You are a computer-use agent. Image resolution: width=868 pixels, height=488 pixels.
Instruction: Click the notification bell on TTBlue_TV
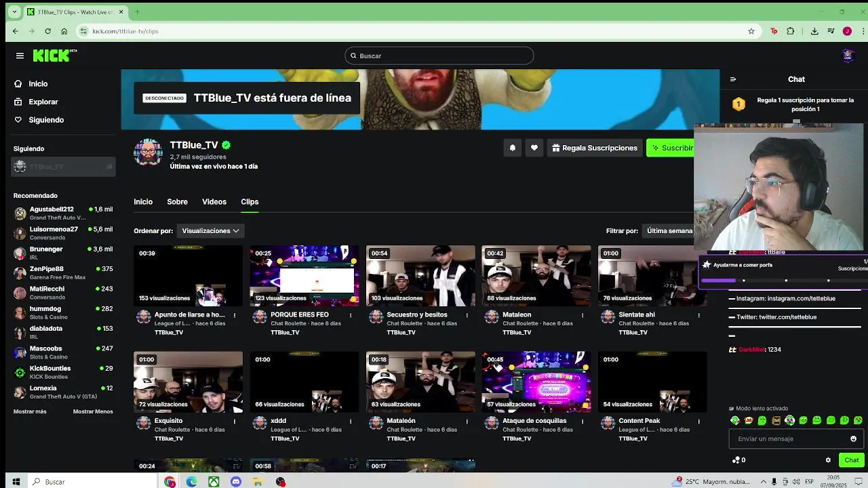pyautogui.click(x=513, y=148)
